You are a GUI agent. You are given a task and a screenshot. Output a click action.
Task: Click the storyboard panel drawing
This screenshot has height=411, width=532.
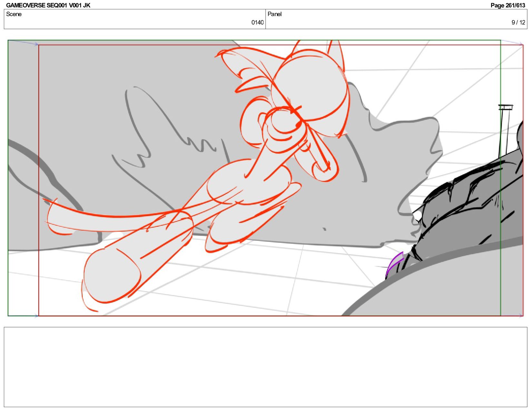[265, 178]
